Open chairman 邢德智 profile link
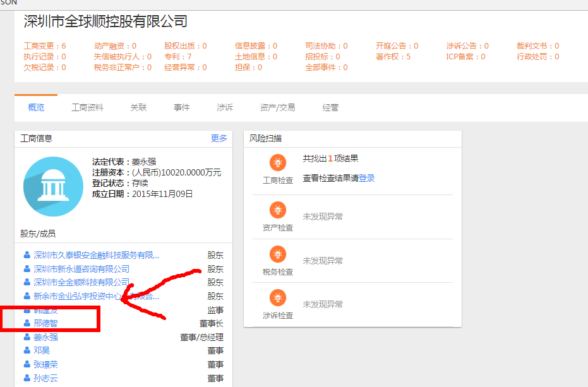Viewport: 588px width, 387px height. click(45, 323)
